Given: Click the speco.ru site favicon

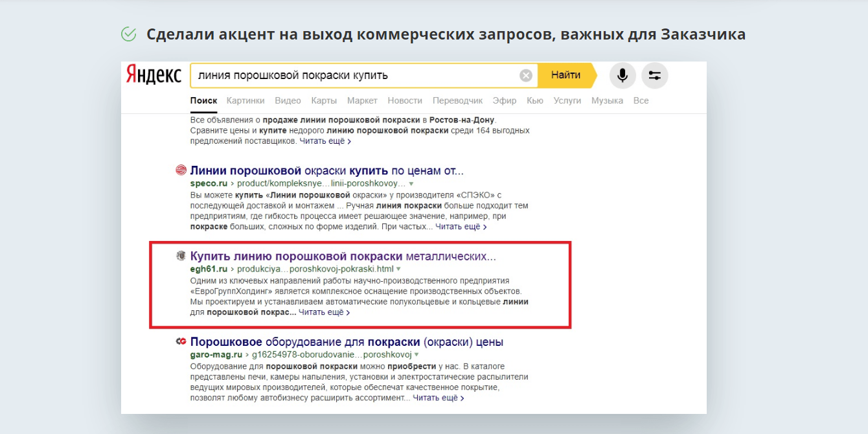Looking at the screenshot, I should coord(181,170).
